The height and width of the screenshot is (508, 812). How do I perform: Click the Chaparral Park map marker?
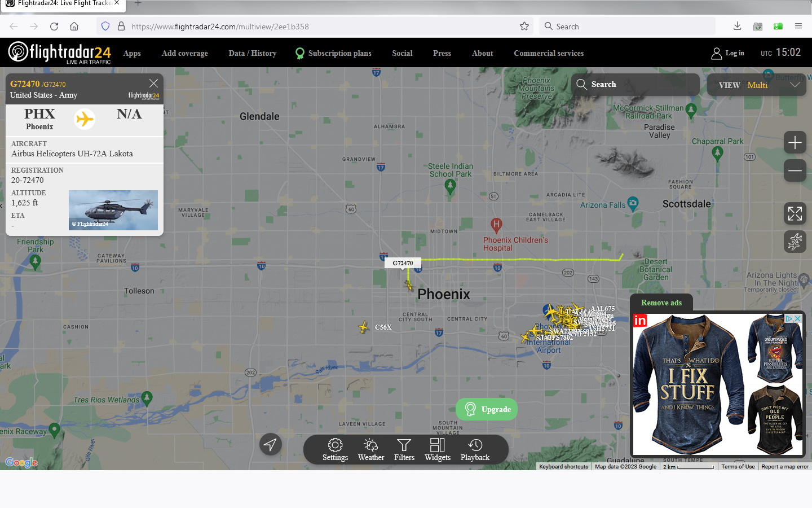pyautogui.click(x=717, y=152)
